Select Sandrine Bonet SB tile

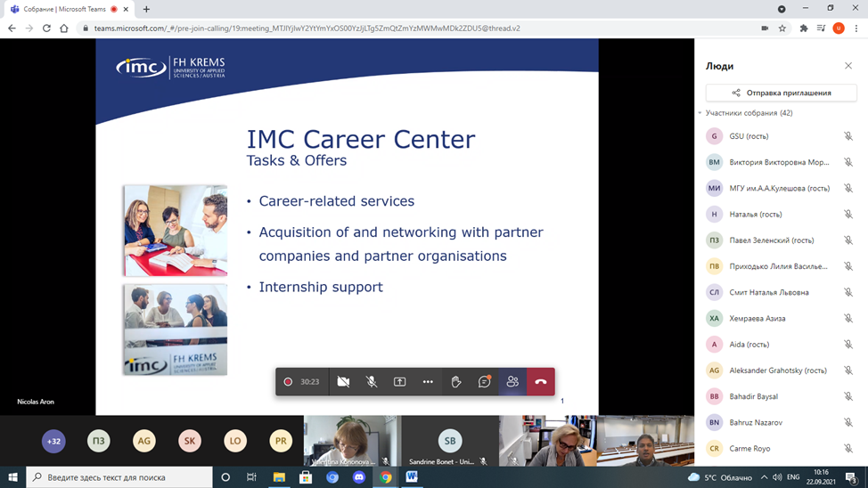[449, 441]
